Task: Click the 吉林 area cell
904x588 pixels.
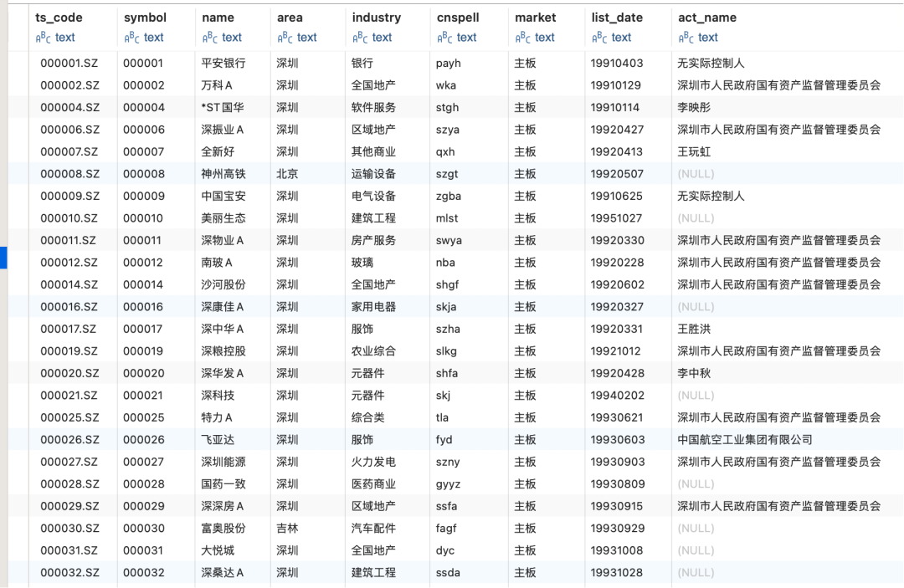Action: click(287, 529)
